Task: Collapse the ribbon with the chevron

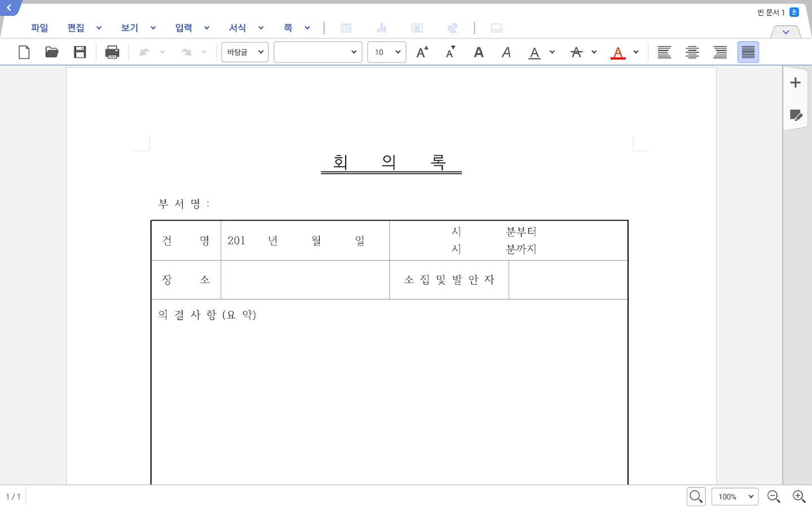Action: point(785,32)
